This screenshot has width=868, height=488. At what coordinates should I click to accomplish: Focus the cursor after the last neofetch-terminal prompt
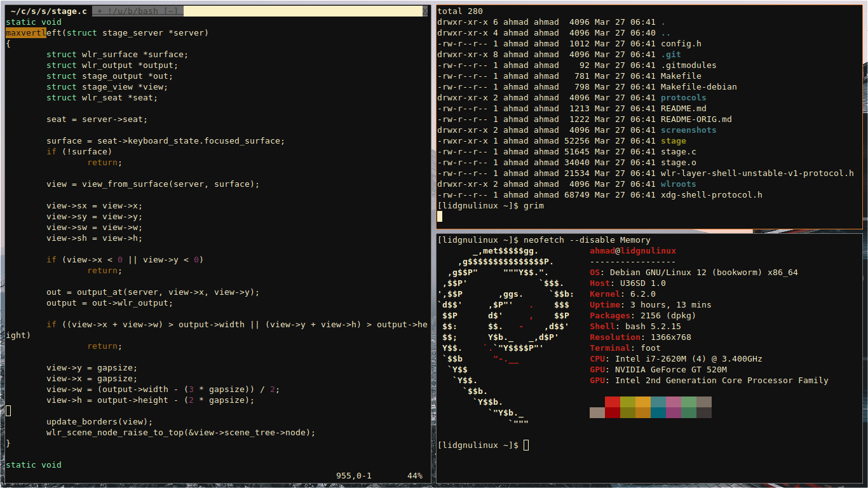(526, 445)
